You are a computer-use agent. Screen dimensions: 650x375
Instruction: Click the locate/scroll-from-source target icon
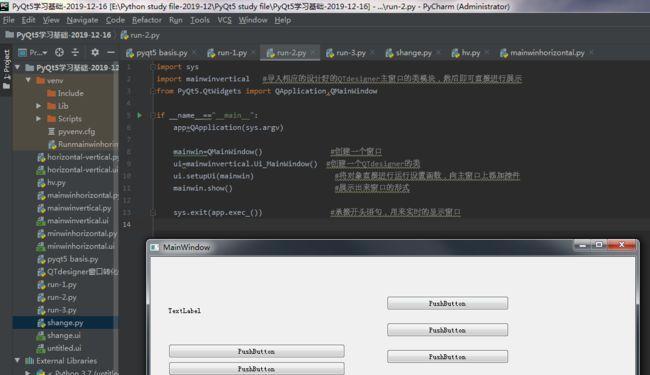tap(59, 52)
